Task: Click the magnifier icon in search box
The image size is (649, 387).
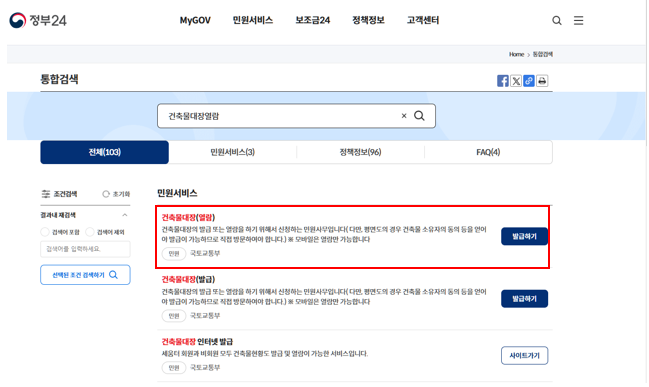Action: [419, 116]
